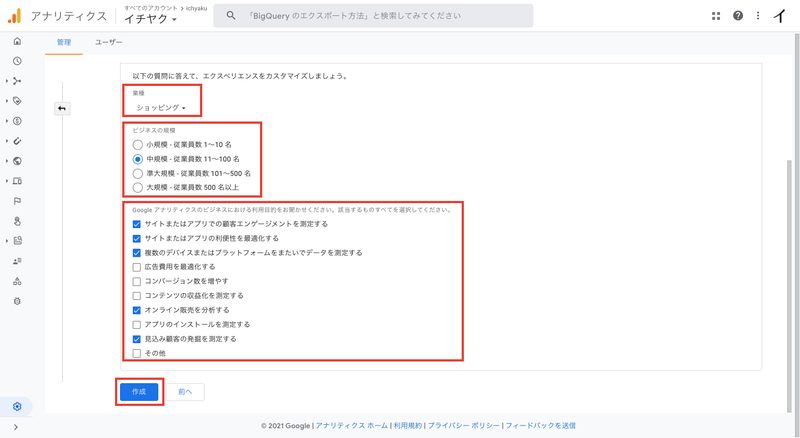Viewport: 800px width, 438px height.
Task: Toggle 顧客エンゲージメントを測定する checkbox
Action: (x=137, y=224)
